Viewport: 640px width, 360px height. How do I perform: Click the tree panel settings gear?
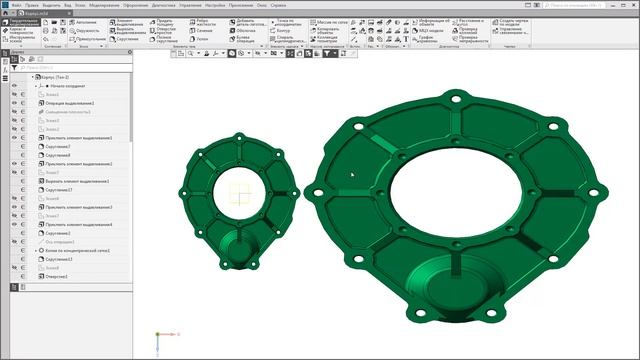tap(130, 52)
